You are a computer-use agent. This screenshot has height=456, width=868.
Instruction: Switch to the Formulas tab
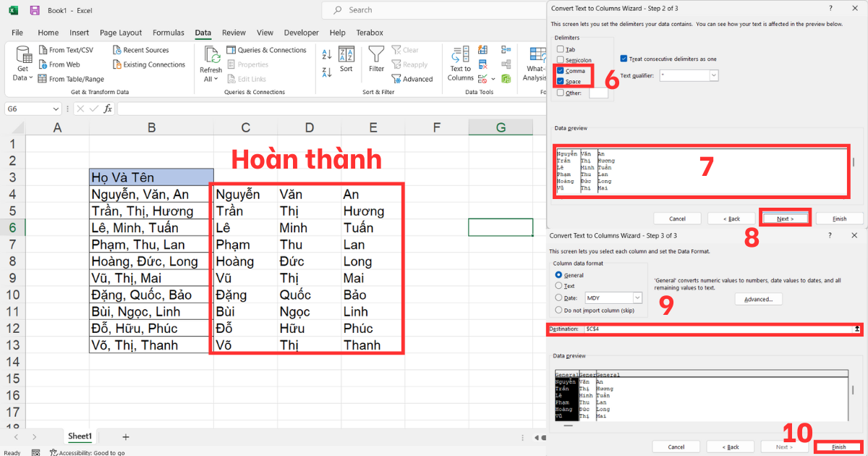coord(169,33)
